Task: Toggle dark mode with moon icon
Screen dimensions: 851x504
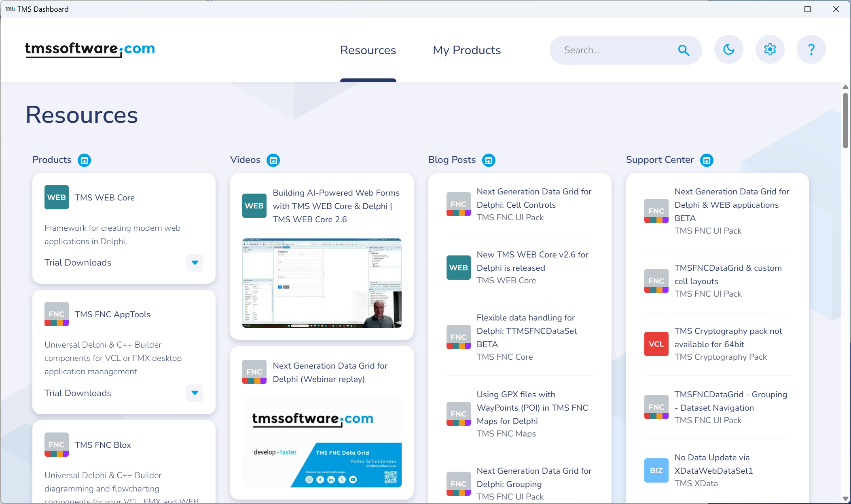Action: (x=729, y=51)
